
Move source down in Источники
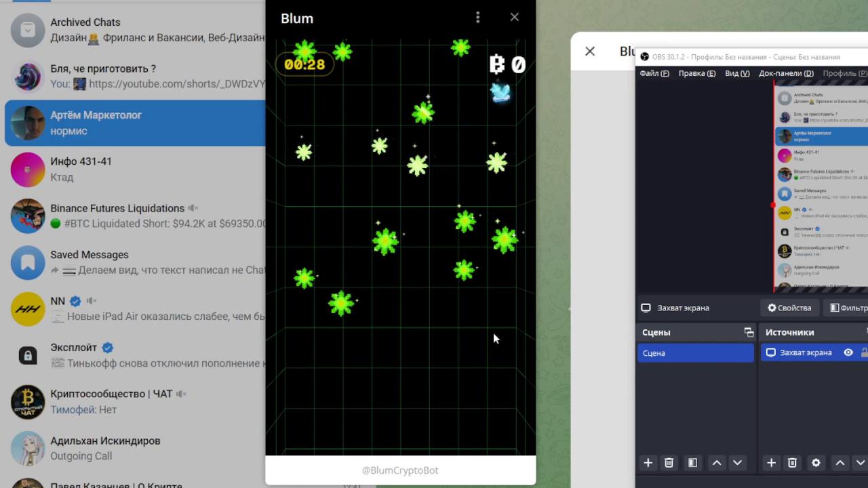coord(861,463)
